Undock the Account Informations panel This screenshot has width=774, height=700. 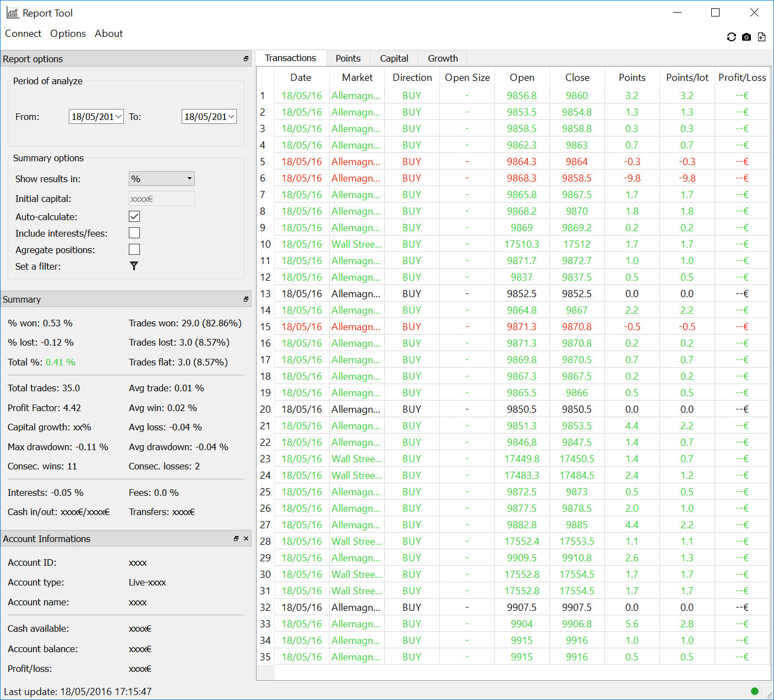point(236,539)
